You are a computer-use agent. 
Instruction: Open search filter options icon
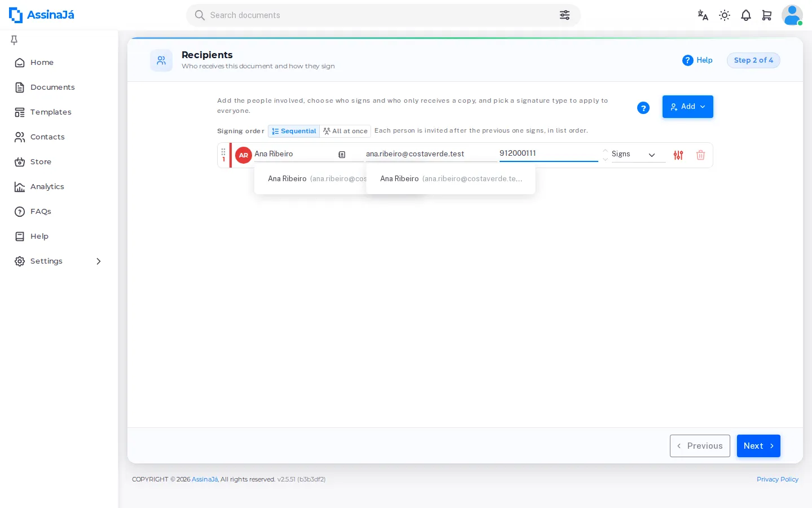click(564, 15)
